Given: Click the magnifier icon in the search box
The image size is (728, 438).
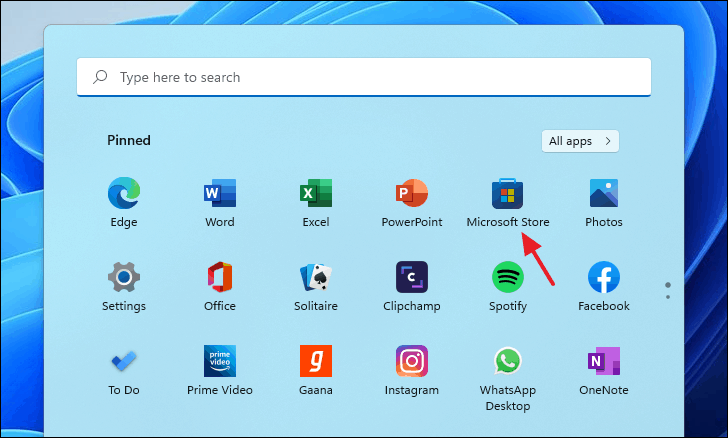Looking at the screenshot, I should 100,77.
